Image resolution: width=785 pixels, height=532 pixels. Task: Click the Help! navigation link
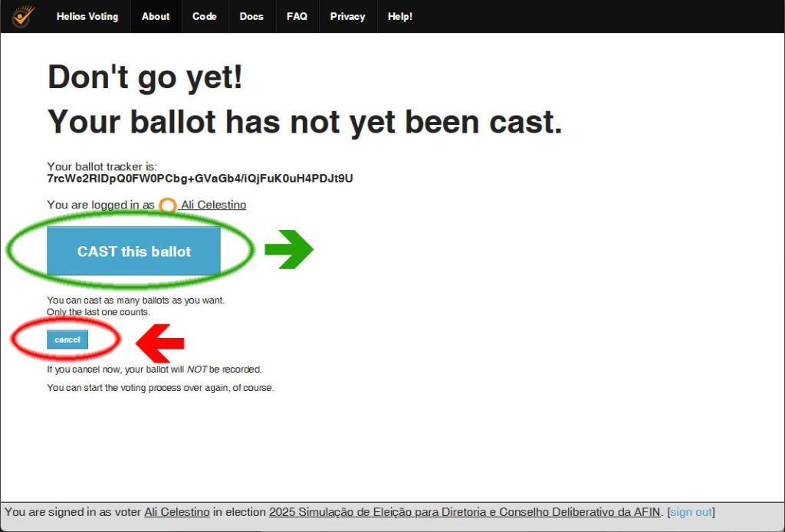point(399,16)
